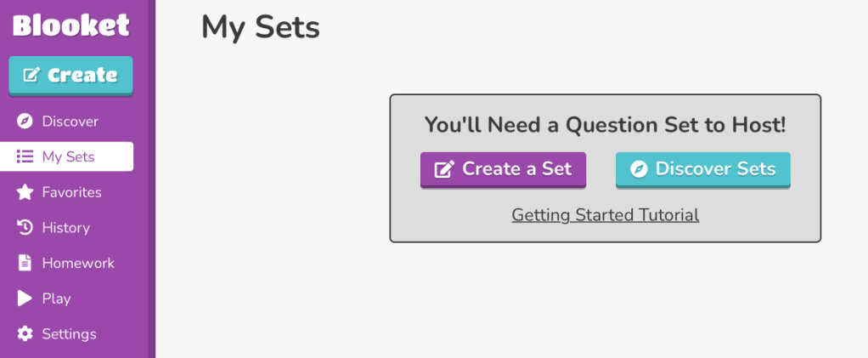The height and width of the screenshot is (358, 868).
Task: Open the Favorites menu label in the sidebar
Action: tap(71, 192)
